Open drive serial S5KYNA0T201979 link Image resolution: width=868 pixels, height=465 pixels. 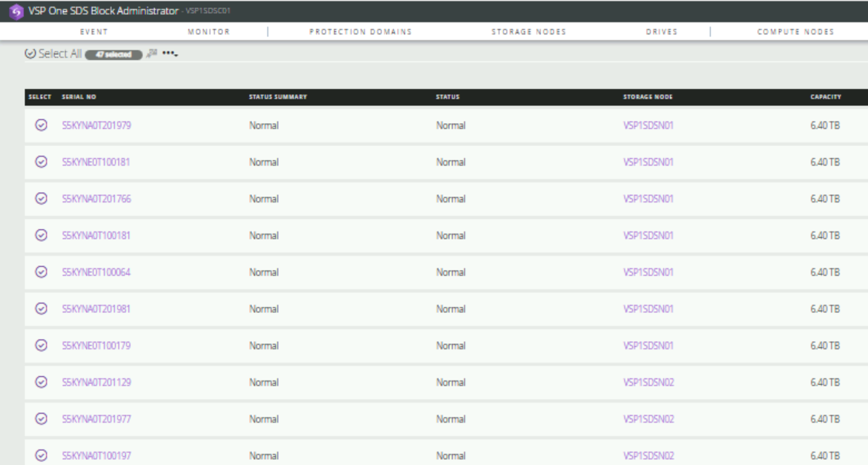(96, 125)
